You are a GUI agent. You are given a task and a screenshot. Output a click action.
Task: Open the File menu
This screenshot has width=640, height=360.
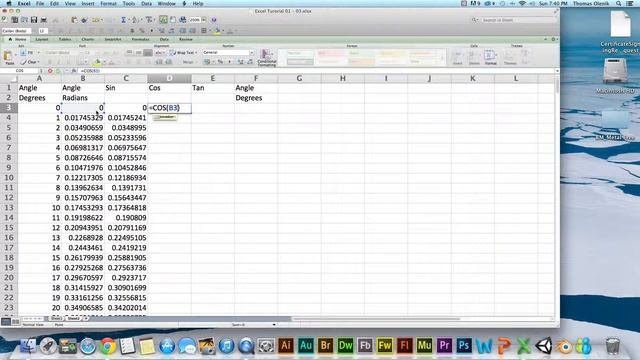tap(40, 3)
